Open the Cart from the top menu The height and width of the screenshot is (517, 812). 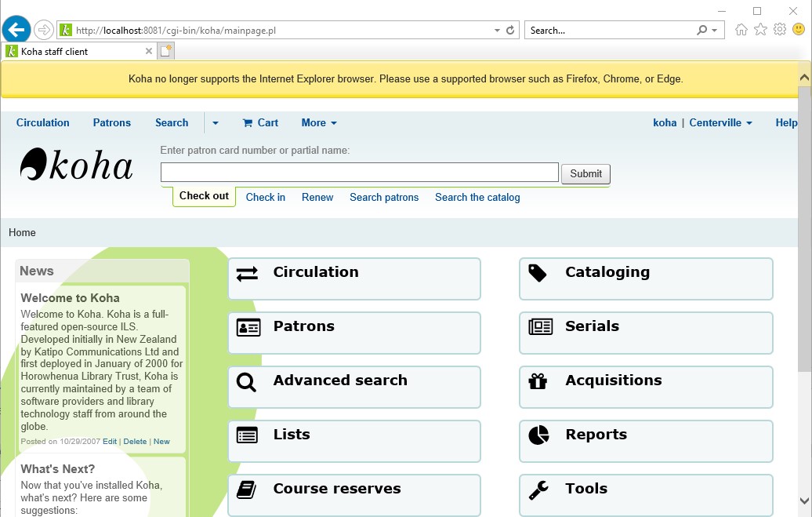coord(260,122)
